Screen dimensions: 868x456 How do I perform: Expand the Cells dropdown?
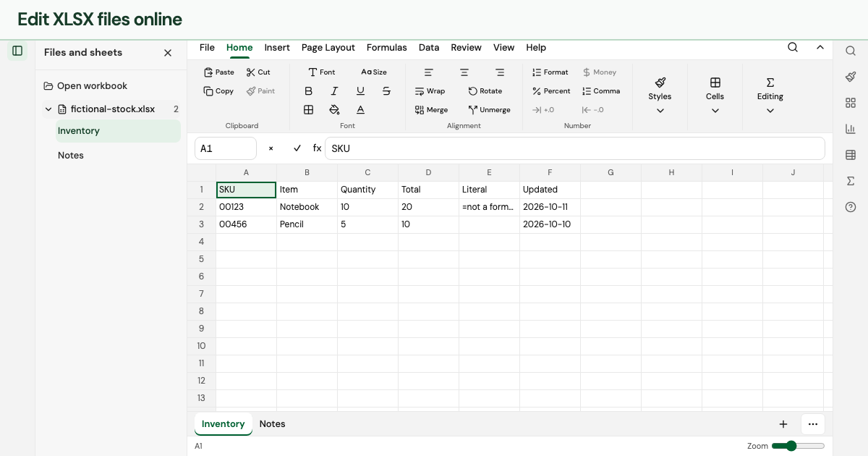(715, 96)
